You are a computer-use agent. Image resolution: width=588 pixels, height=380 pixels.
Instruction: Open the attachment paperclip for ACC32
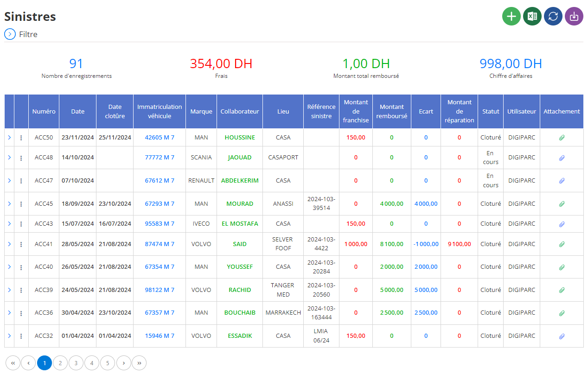562,336
